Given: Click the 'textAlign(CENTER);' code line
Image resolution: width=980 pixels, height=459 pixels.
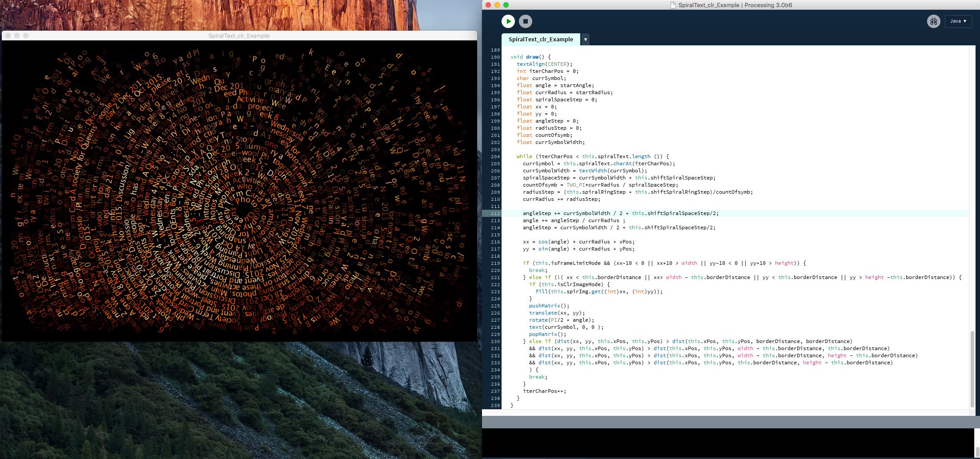Looking at the screenshot, I should click(544, 64).
